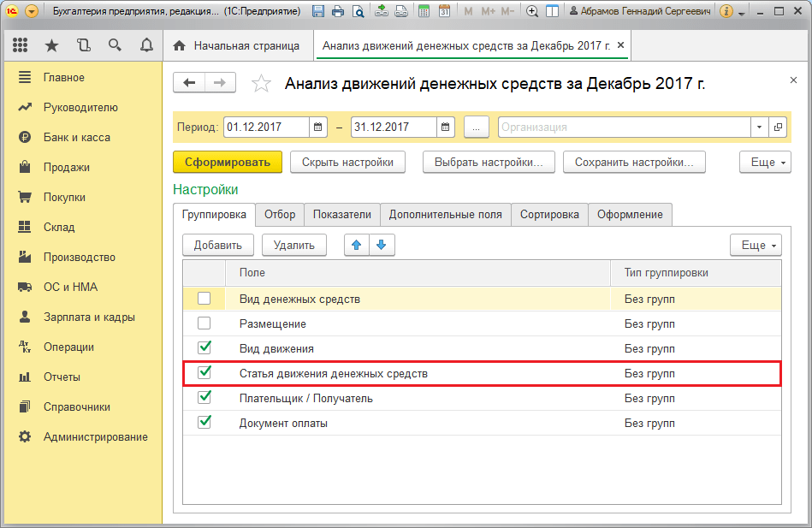Click the Favorites star icon in the panel
This screenshot has height=528, width=812.
pos(51,45)
